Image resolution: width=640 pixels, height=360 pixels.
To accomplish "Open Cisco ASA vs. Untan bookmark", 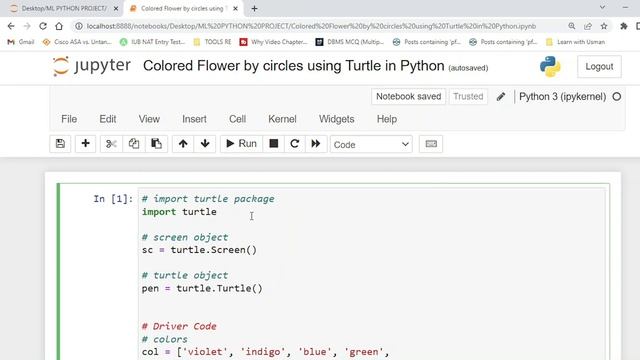I will 77,42.
